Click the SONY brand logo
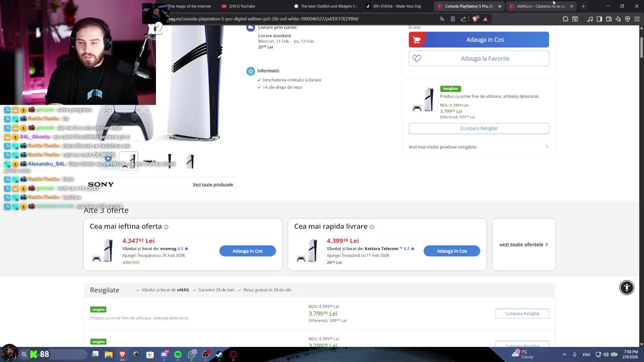 click(101, 185)
